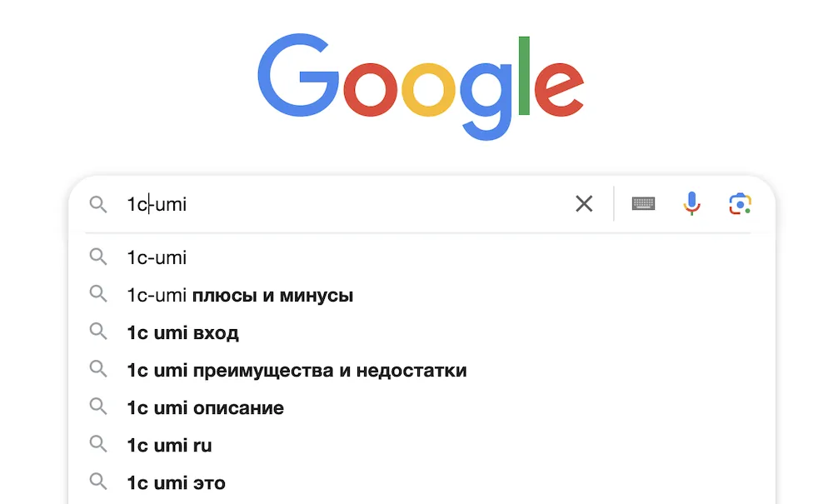Pick the '1c umi вход' suggestion
833x504 pixels.
(x=421, y=333)
